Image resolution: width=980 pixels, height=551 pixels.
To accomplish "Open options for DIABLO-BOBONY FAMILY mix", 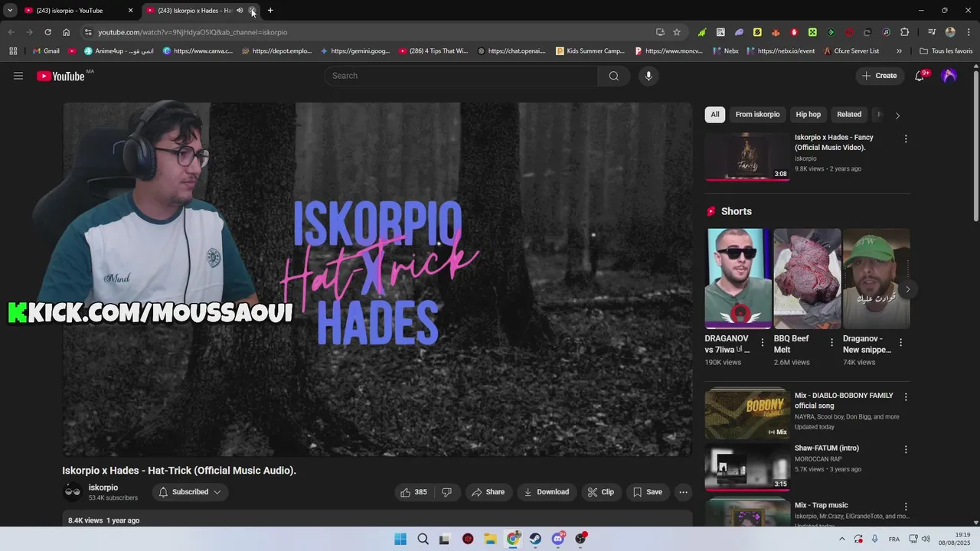I will (906, 397).
